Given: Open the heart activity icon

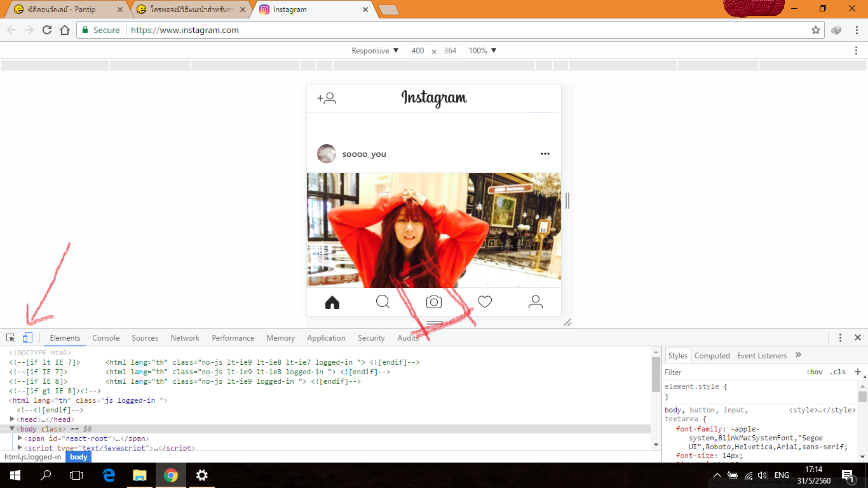Looking at the screenshot, I should 485,302.
